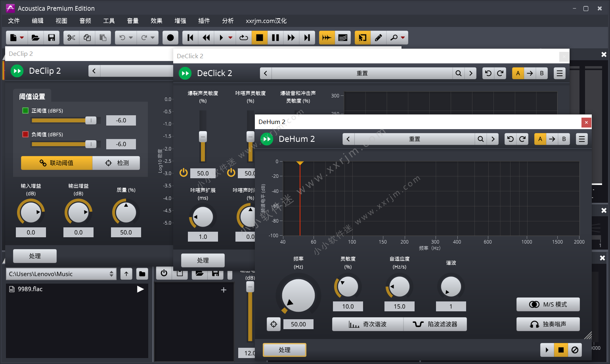The width and height of the screenshot is (610, 364).
Task: Save the file using the floppy disk icon
Action: tap(52, 38)
